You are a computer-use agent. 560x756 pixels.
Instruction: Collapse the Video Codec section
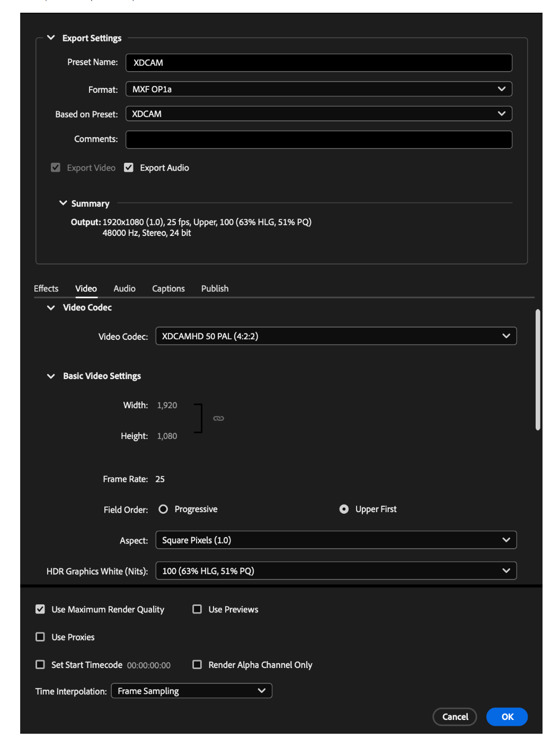[x=51, y=307]
